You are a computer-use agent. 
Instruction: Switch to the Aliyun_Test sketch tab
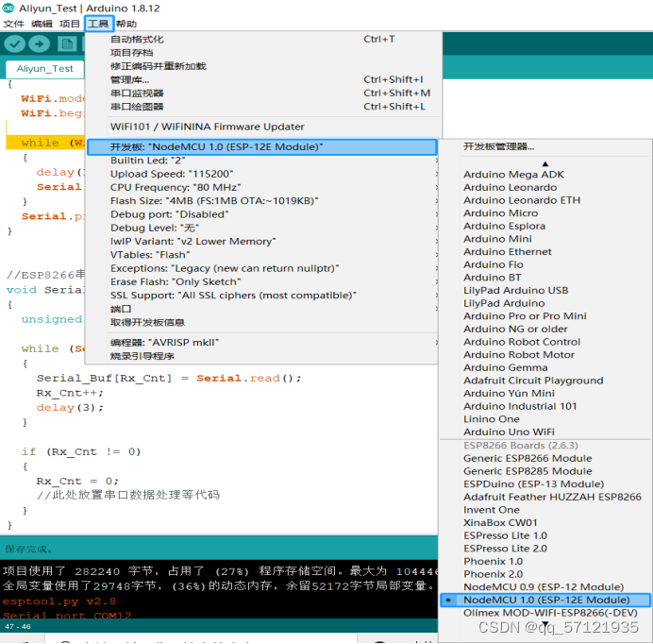[44, 69]
